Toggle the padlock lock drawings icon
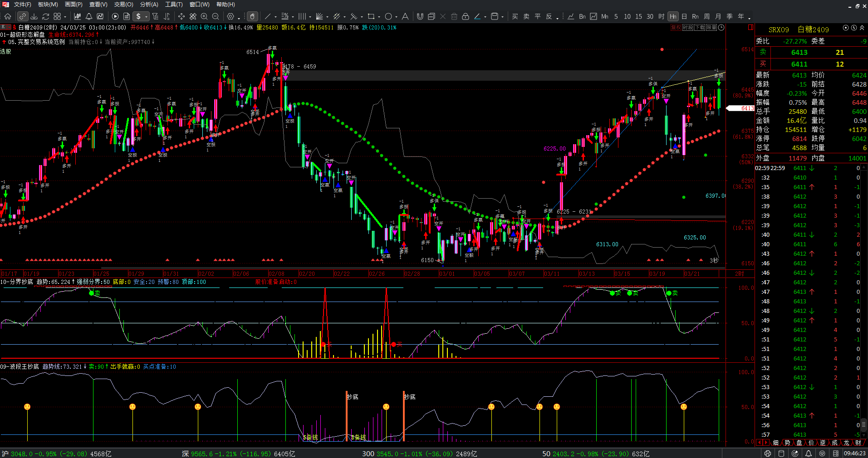868x458 pixels. pyautogui.click(x=466, y=16)
